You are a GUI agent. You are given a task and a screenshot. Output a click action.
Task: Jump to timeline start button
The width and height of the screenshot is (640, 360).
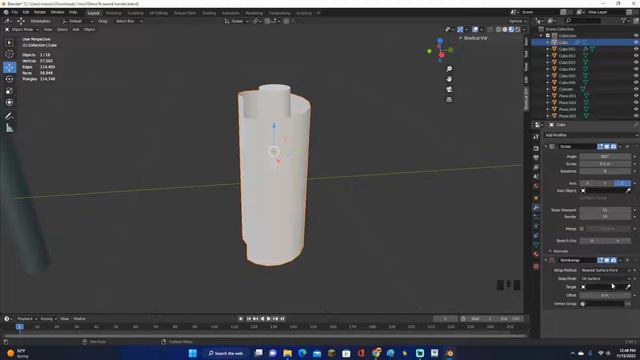coord(249,319)
